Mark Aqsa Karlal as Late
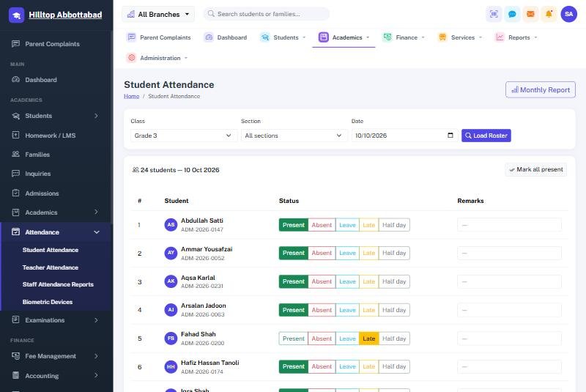The height and width of the screenshot is (392, 586). click(x=369, y=281)
